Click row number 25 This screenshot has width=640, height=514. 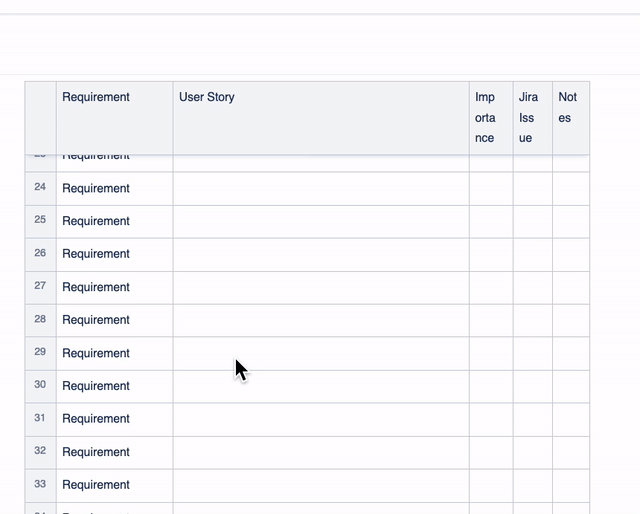[40, 220]
